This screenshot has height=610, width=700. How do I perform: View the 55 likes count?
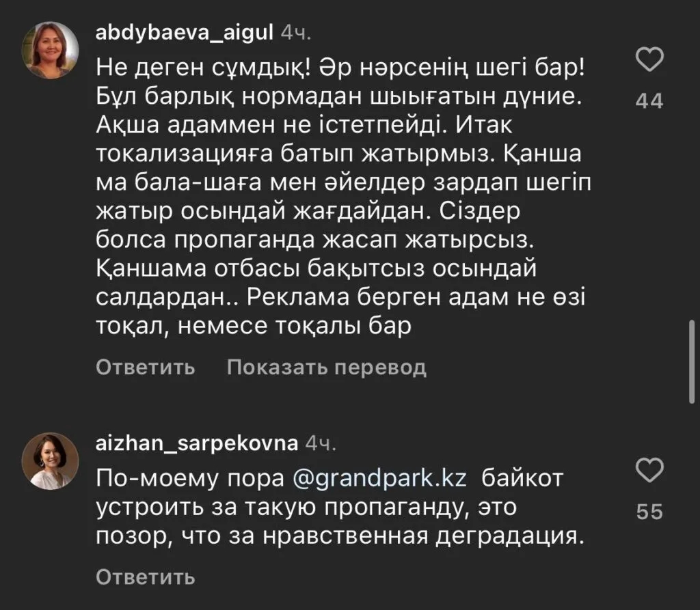[x=649, y=512]
